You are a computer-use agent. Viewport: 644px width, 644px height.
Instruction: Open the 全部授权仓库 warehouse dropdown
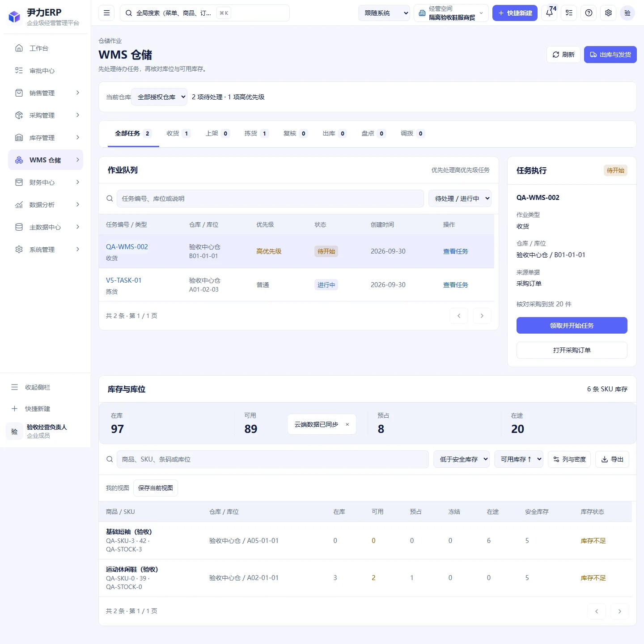159,97
